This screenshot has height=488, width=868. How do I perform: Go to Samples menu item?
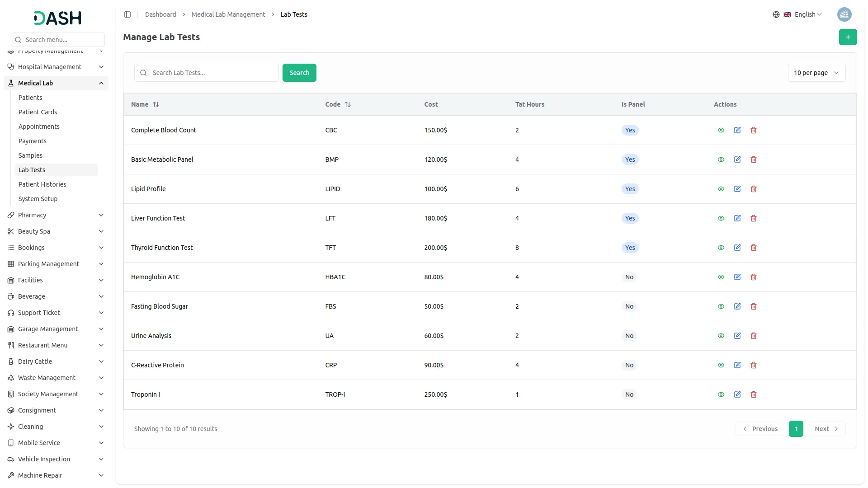click(30, 155)
